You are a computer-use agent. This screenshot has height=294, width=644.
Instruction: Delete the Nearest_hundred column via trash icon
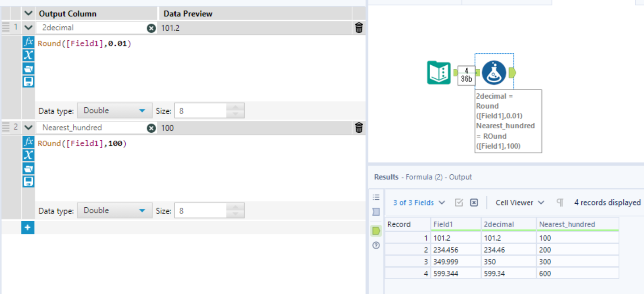359,128
